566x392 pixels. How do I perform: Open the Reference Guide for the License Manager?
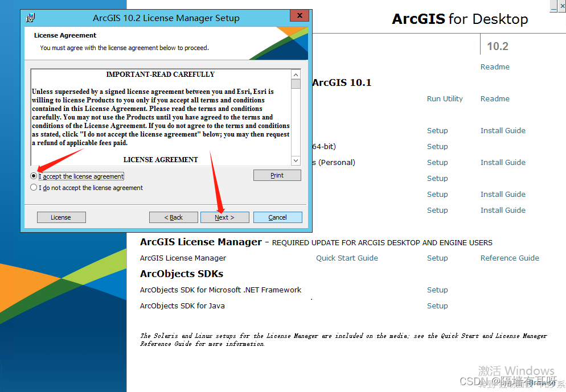point(509,258)
